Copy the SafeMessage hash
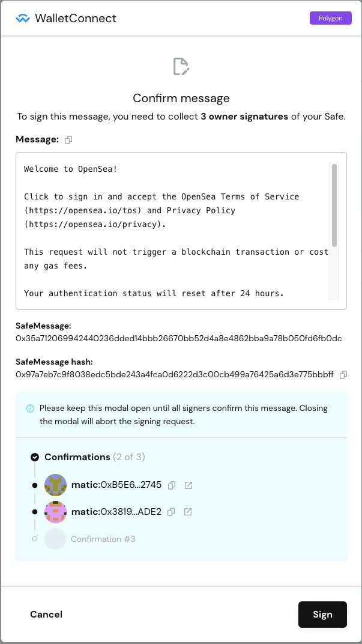This screenshot has height=644, width=362. (343, 375)
